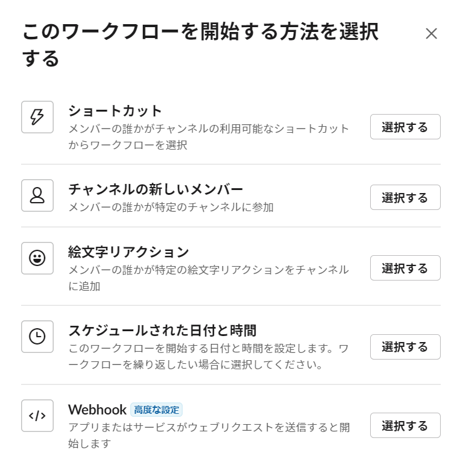
Task: Choose 選択する for the Webhook trigger
Action: pyautogui.click(x=405, y=425)
